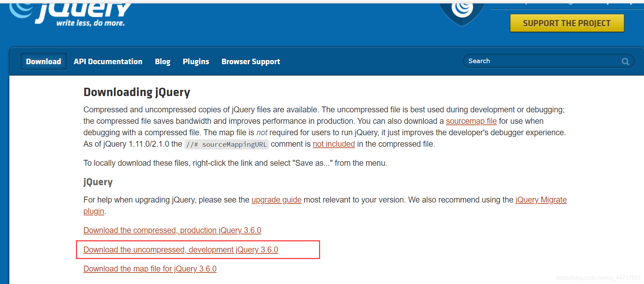Navigate to the Plugins page
Viewport: 644px width, 284px height.
pyautogui.click(x=196, y=61)
